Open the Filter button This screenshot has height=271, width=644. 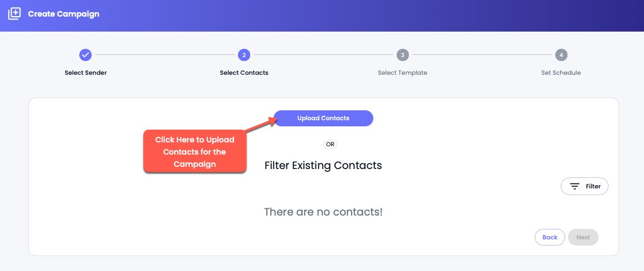585,186
